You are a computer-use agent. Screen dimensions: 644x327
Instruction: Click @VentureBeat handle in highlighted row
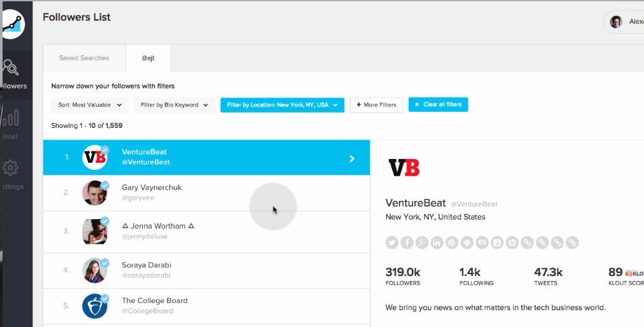pyautogui.click(x=145, y=162)
